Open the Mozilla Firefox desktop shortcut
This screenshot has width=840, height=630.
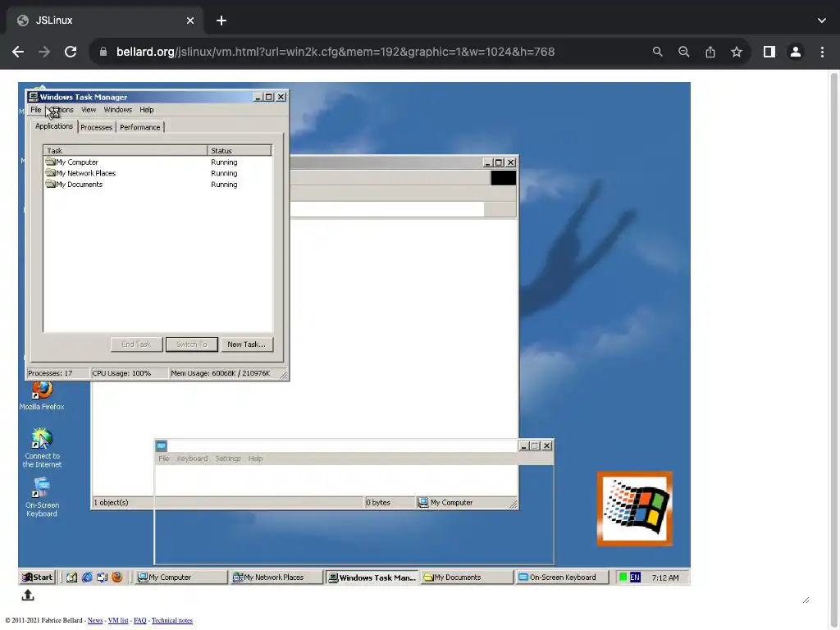coord(42,395)
